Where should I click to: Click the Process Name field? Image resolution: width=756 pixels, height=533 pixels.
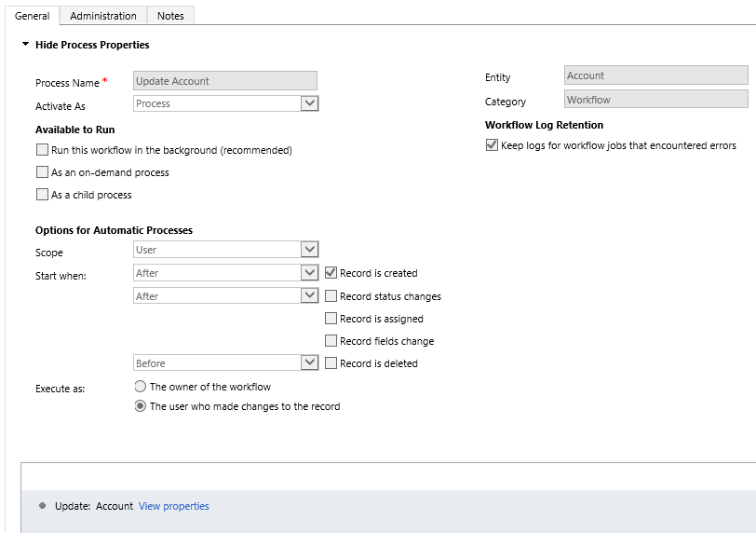pyautogui.click(x=225, y=80)
